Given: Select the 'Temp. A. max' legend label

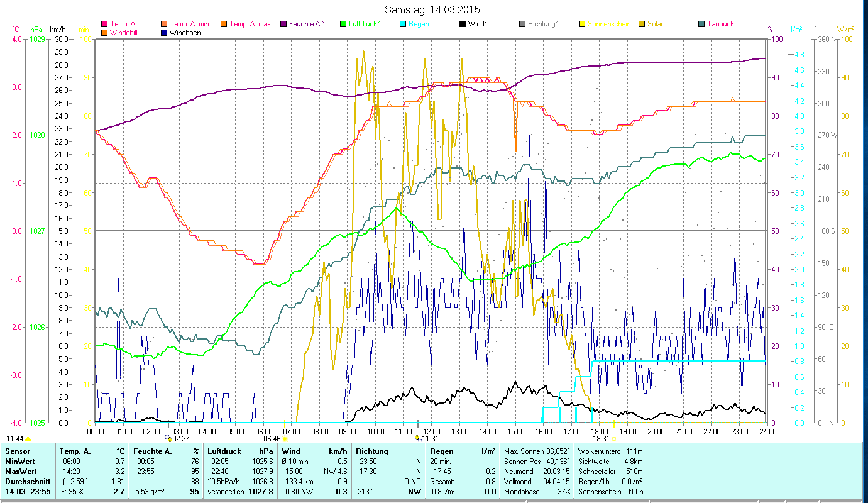Looking at the screenshot, I should [250, 25].
